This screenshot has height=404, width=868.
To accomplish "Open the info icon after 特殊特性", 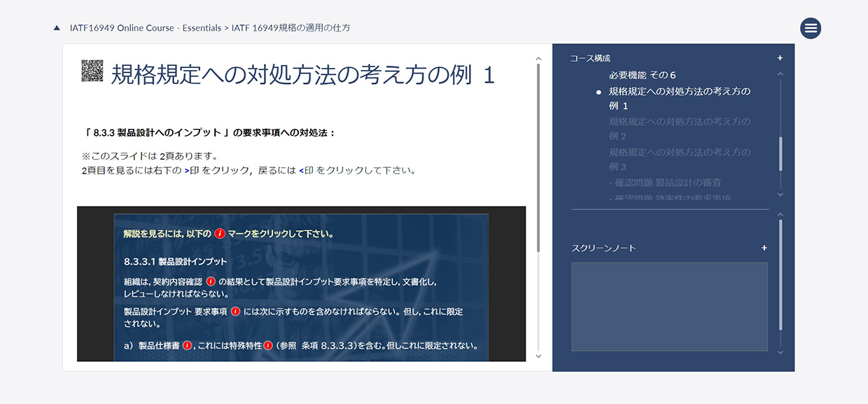I will click(268, 345).
